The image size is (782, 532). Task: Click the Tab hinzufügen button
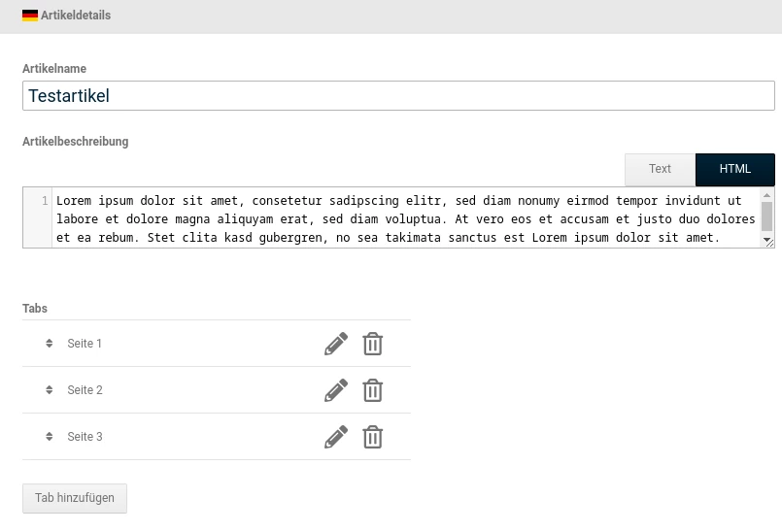(x=75, y=498)
